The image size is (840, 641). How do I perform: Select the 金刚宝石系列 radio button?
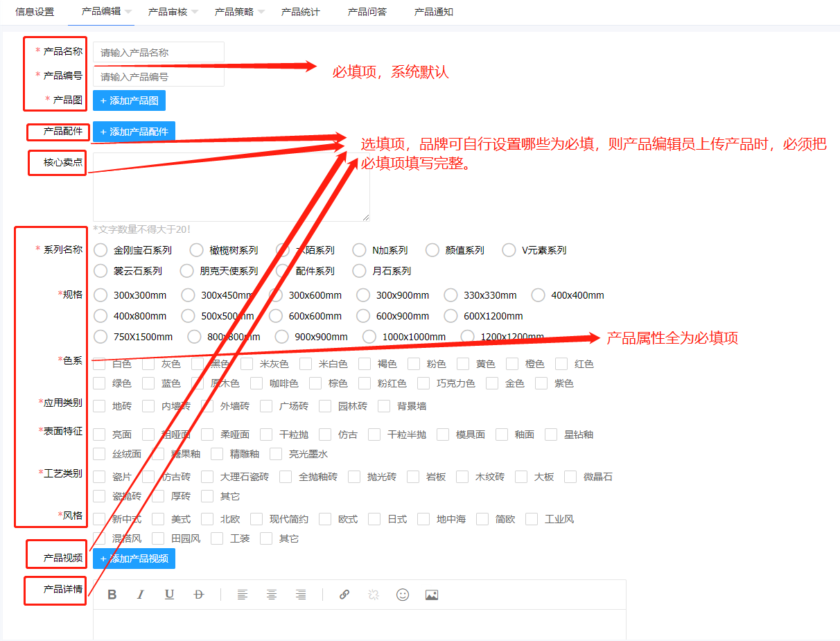point(100,250)
